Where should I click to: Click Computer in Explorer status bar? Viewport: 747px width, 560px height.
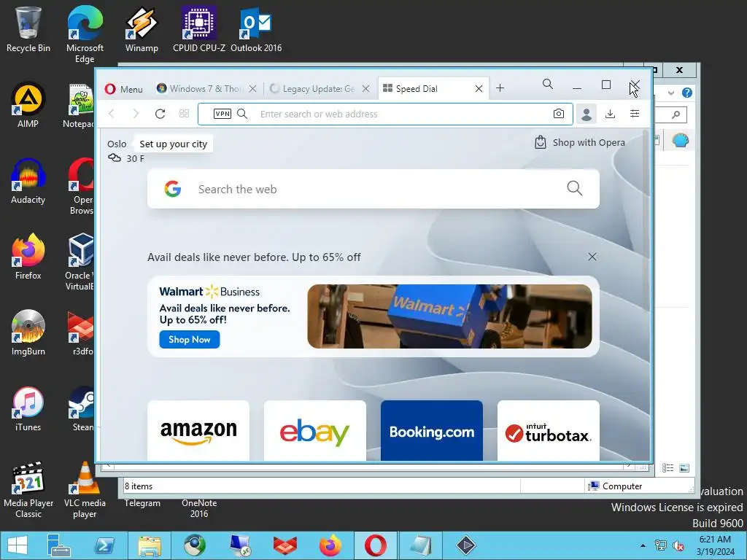tap(615, 486)
